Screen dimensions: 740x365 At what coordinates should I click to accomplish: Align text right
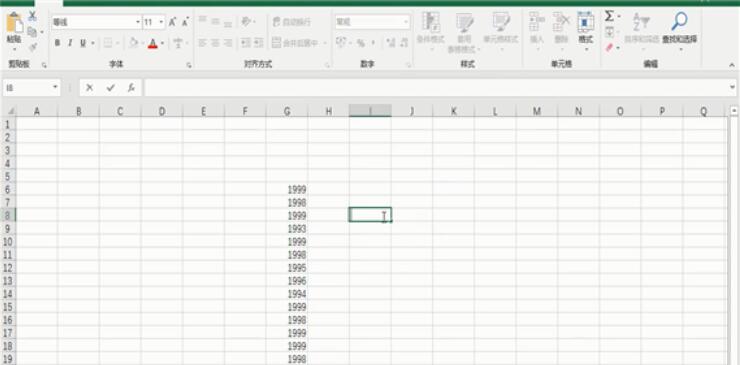coord(228,43)
